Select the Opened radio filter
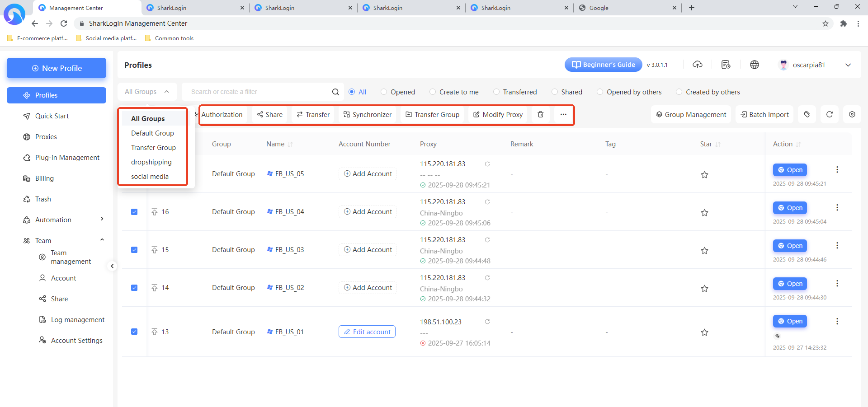868x407 pixels. (x=384, y=92)
